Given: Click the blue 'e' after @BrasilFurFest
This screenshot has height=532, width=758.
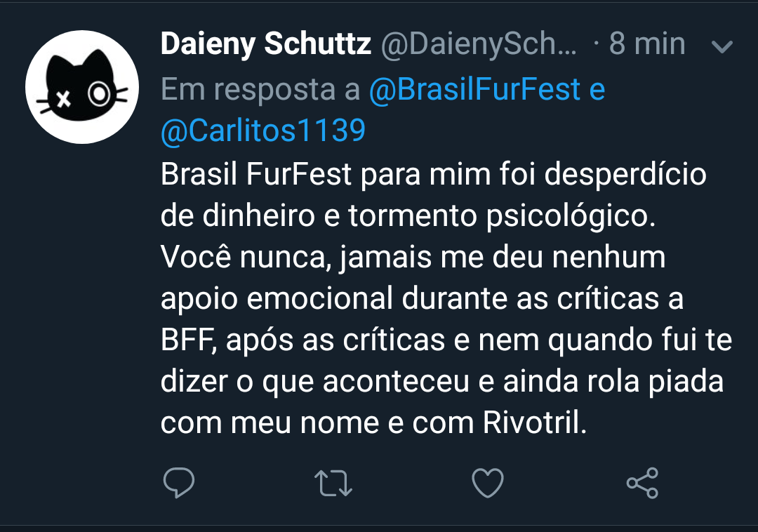Looking at the screenshot, I should tap(597, 89).
